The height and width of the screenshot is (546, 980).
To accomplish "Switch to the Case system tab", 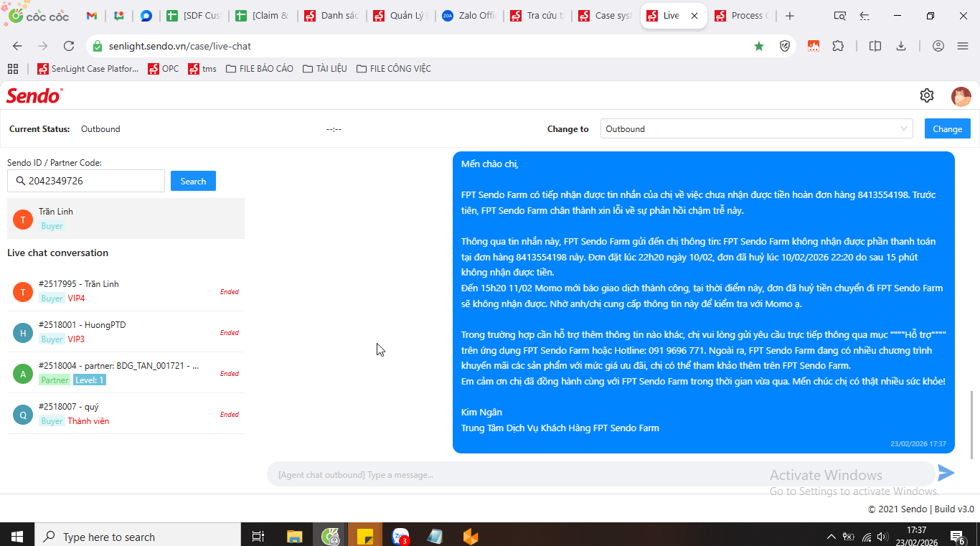I will [606, 16].
